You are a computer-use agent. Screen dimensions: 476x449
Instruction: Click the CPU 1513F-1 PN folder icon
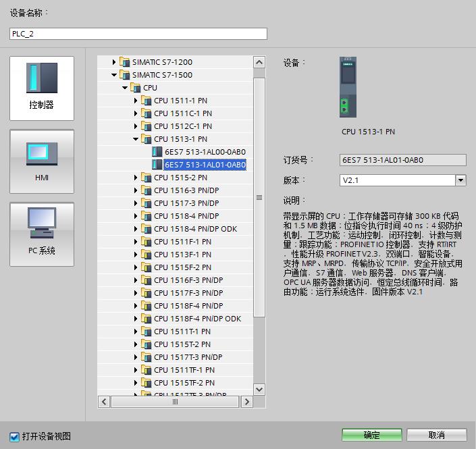(x=146, y=255)
